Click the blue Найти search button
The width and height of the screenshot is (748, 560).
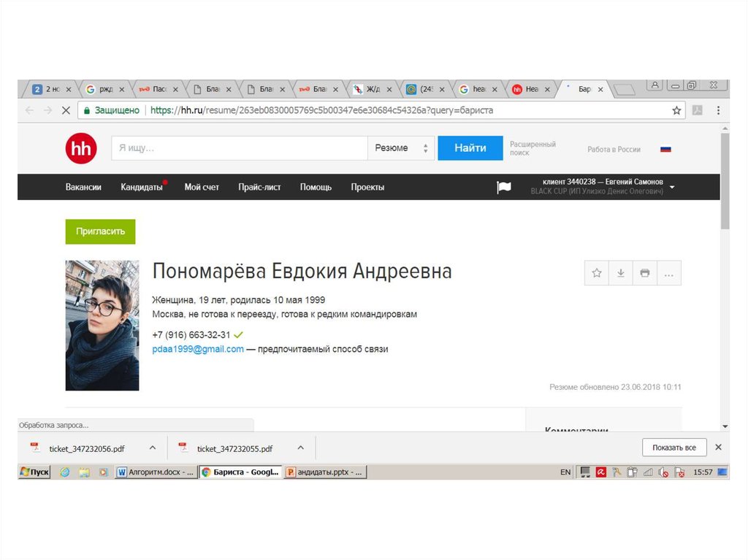click(470, 148)
